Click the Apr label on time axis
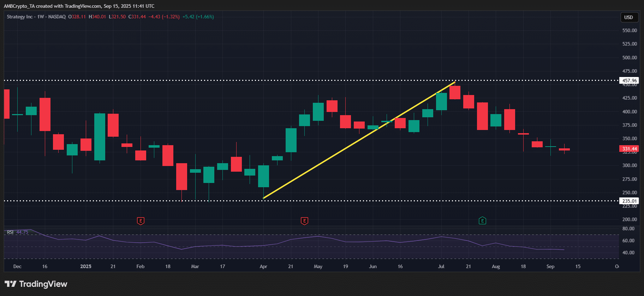 click(263, 266)
